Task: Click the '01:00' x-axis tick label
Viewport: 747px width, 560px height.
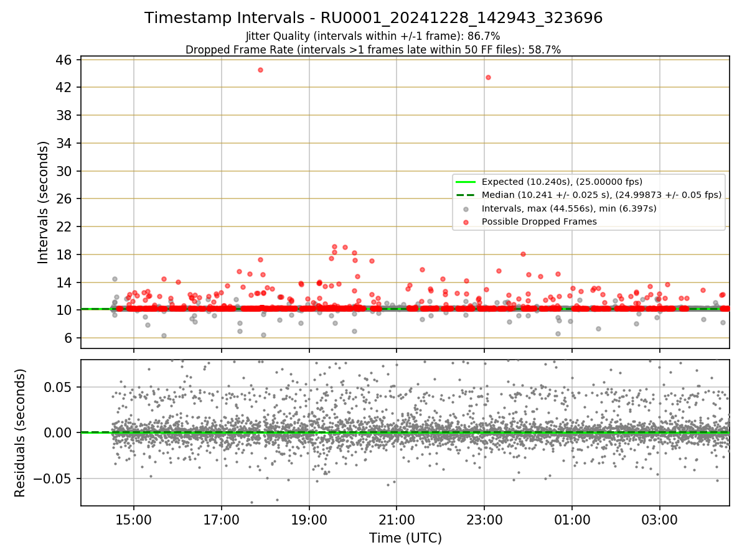Action: click(x=572, y=520)
